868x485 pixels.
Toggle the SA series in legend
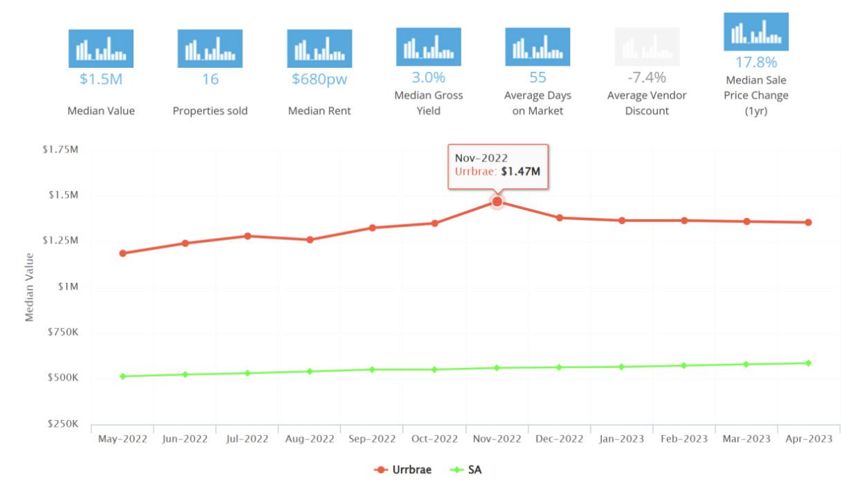point(465,470)
